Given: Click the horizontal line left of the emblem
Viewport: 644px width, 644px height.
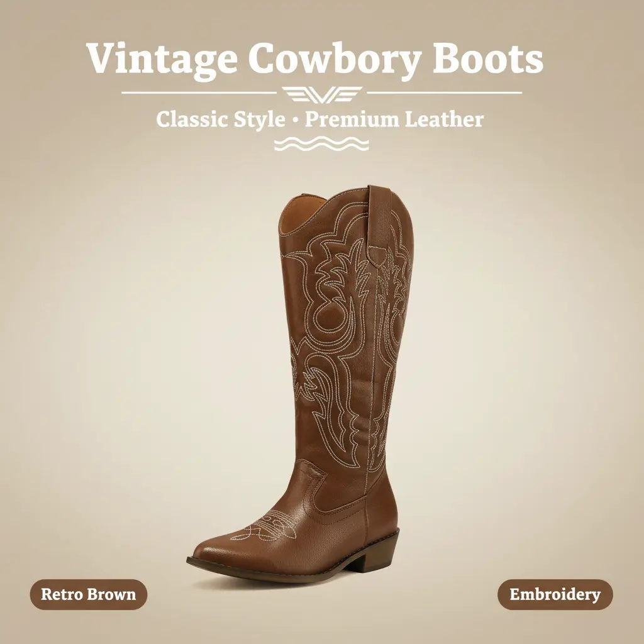Looking at the screenshot, I should coord(199,93).
